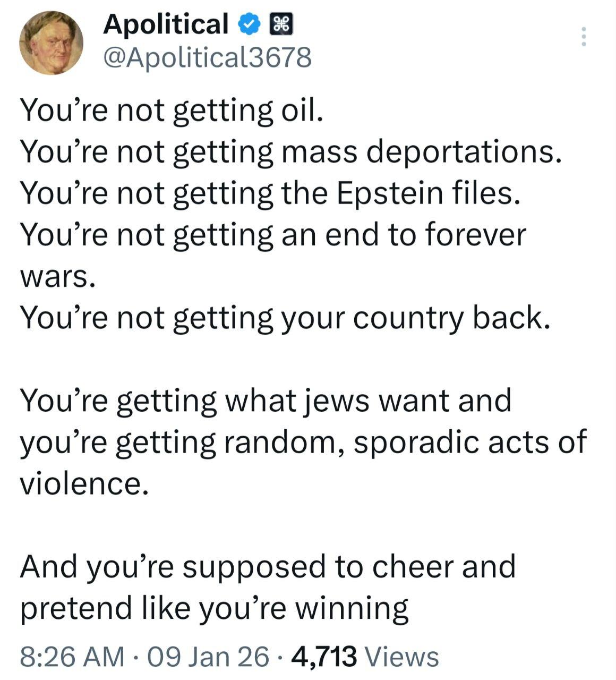Click the standalone word "wars."
The height and width of the screenshot is (680, 616).
tap(57, 277)
